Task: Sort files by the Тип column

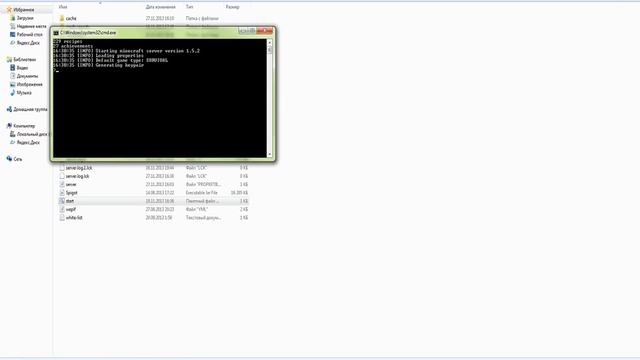Action: pos(189,7)
